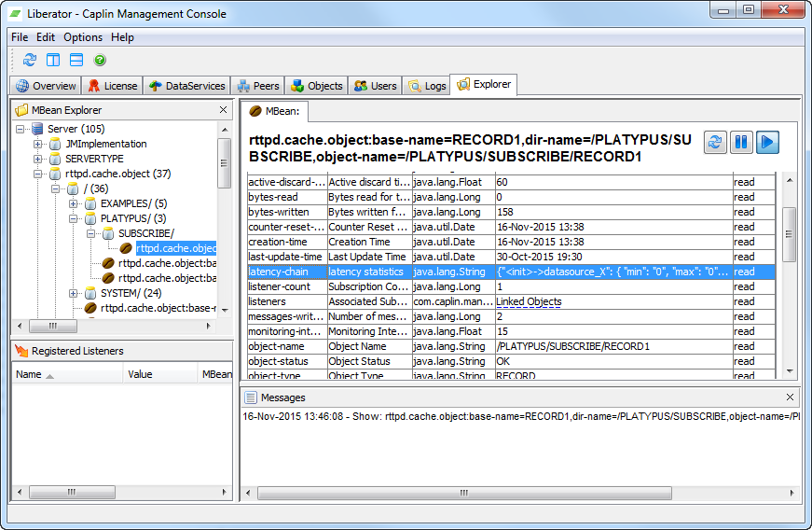Click the 16-Nov-2015 13:46:08 message line
The image size is (812, 530).
(521, 416)
